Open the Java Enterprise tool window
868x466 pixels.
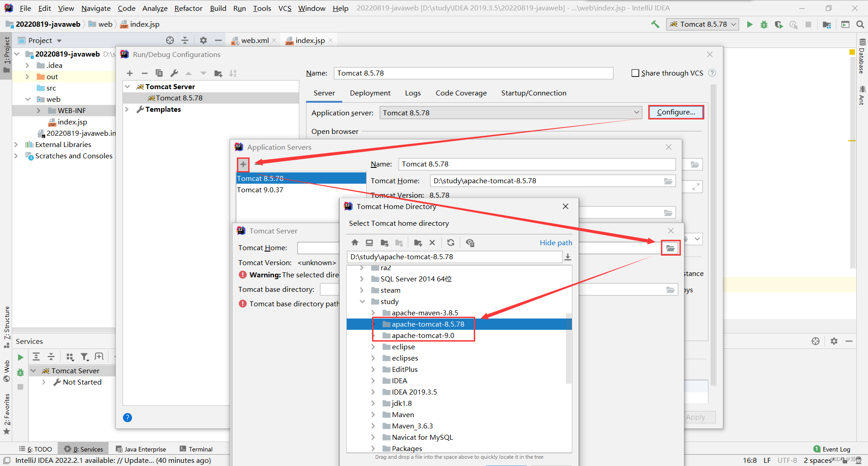pos(141,449)
